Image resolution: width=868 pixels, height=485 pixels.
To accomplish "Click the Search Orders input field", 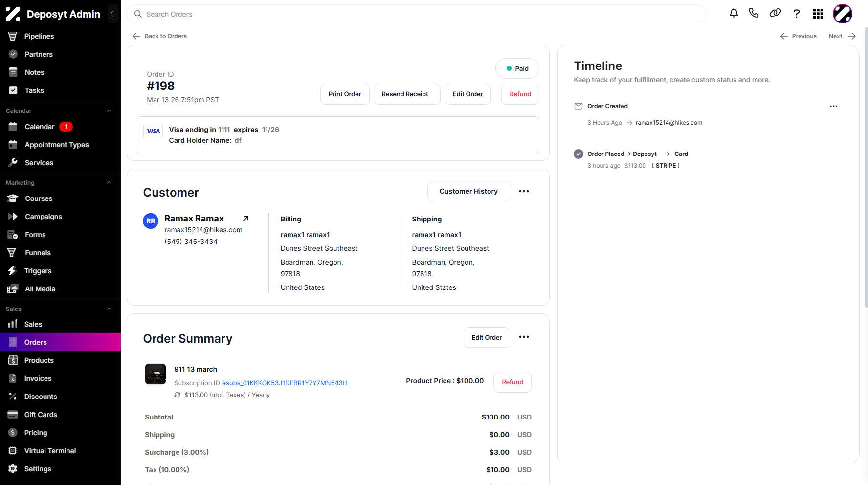I will pyautogui.click(x=416, y=14).
